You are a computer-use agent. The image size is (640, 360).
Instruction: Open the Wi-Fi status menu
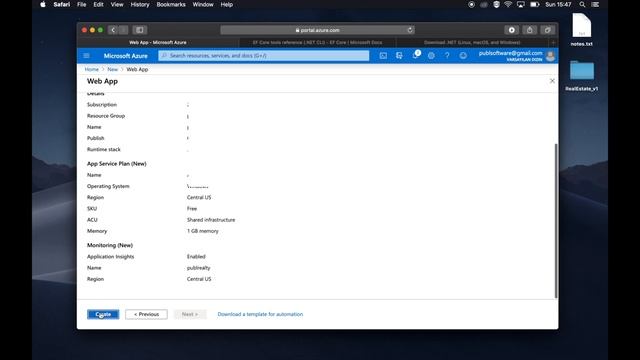pyautogui.click(x=508, y=4)
